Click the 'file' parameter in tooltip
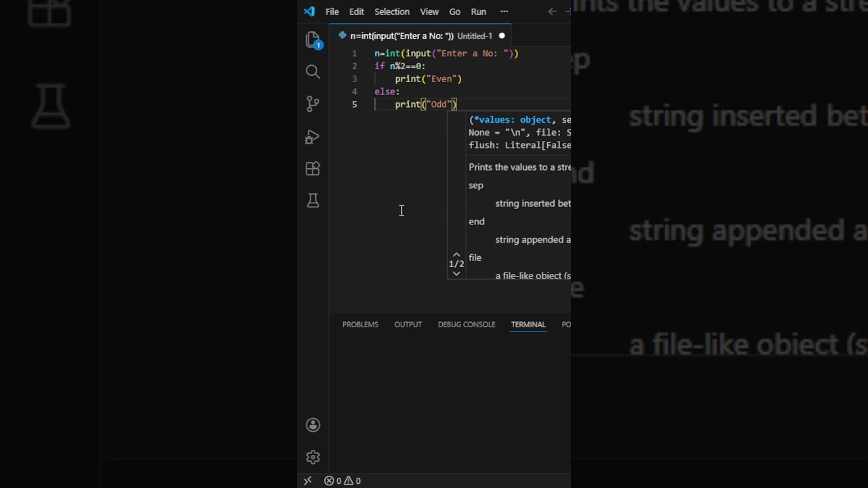Image resolution: width=868 pixels, height=488 pixels. pyautogui.click(x=475, y=258)
